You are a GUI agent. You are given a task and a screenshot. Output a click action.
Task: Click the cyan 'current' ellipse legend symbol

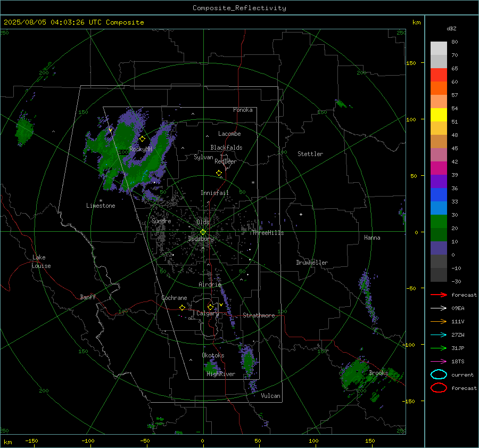point(439,374)
